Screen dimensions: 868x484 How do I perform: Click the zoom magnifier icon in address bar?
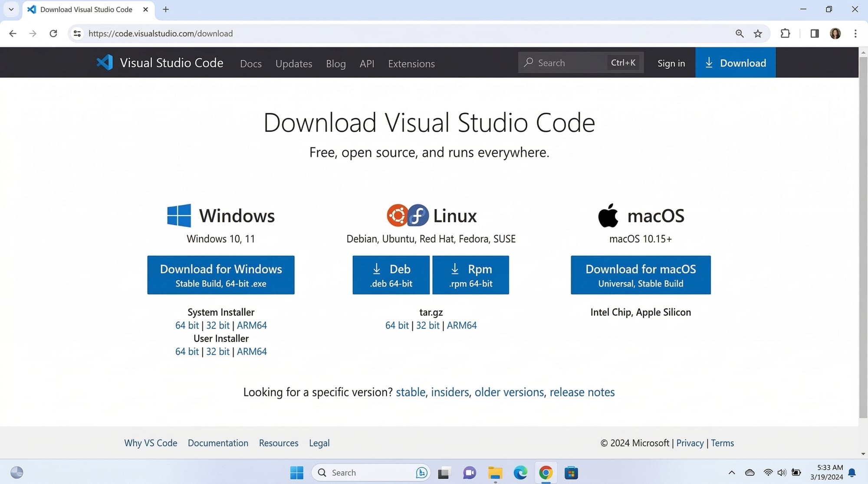point(740,33)
